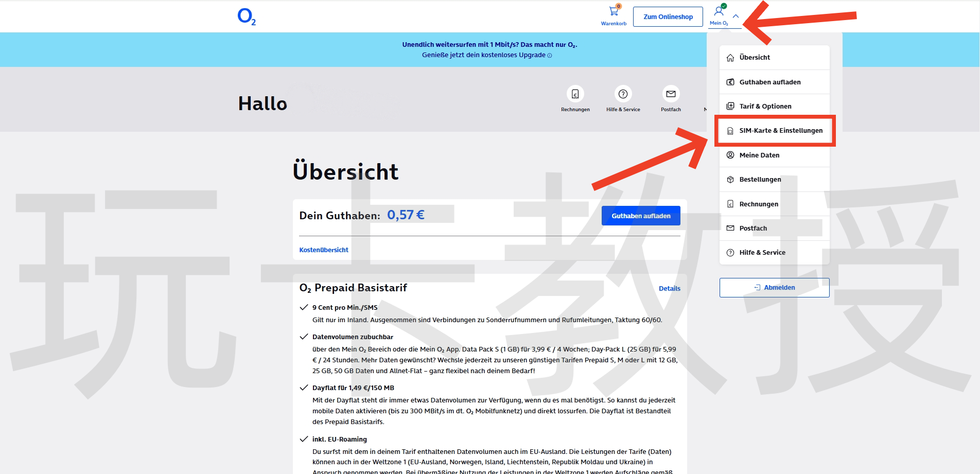Click the wallet icon next to Guthaben aufladen

point(730,82)
